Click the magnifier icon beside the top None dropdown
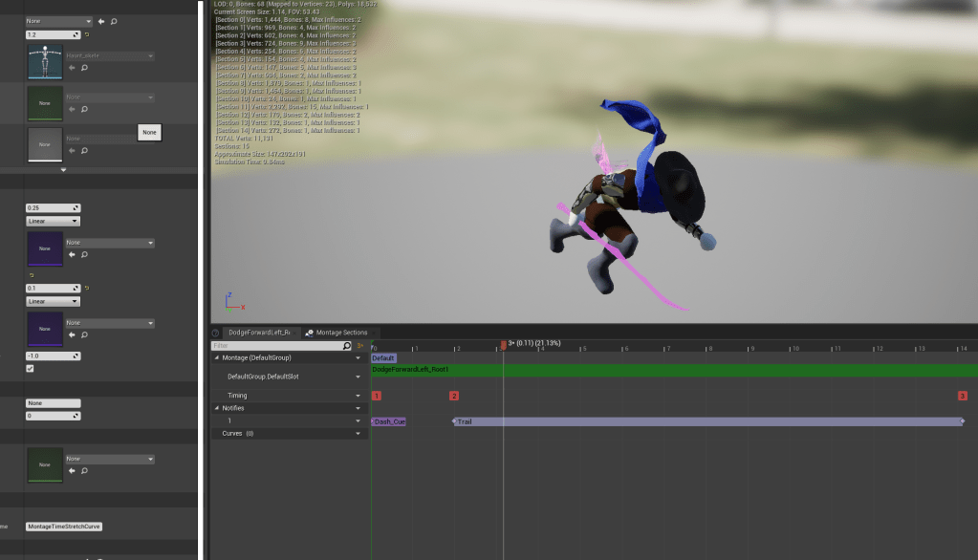978x560 pixels. [114, 21]
